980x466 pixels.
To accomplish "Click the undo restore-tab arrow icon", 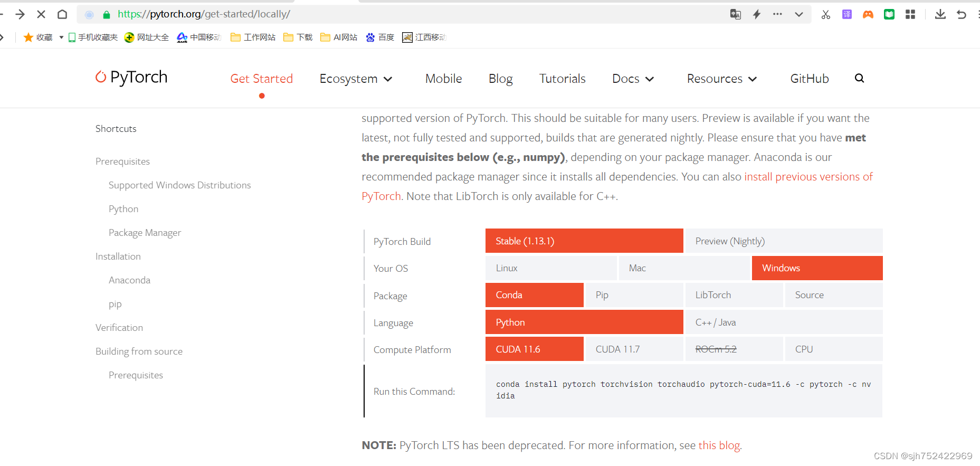I will [x=962, y=14].
